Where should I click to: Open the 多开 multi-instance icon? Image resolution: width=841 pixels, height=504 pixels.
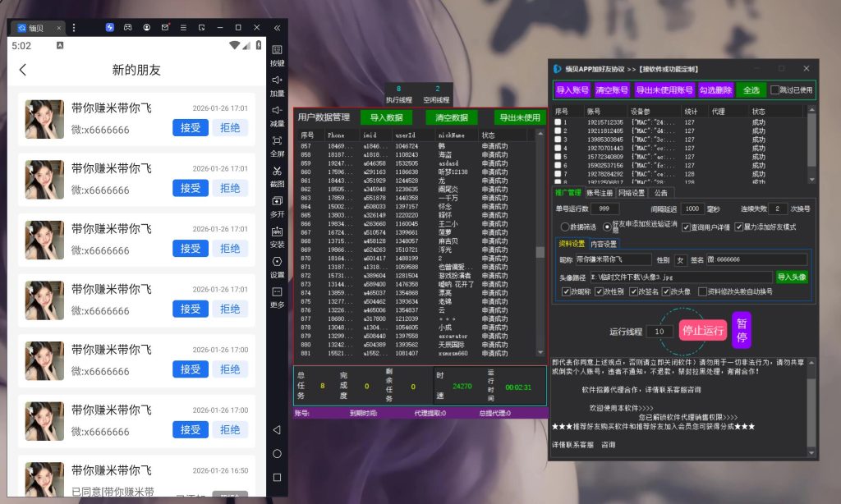(x=277, y=201)
